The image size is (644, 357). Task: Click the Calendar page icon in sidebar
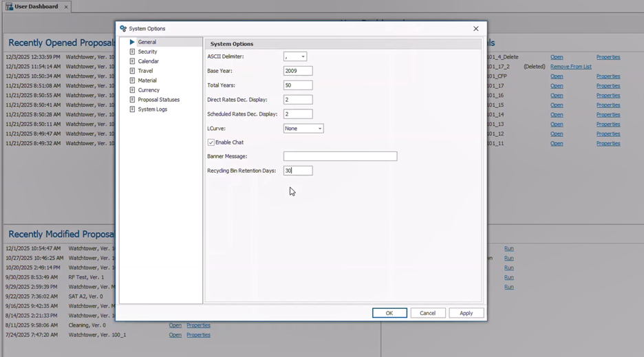(x=132, y=61)
